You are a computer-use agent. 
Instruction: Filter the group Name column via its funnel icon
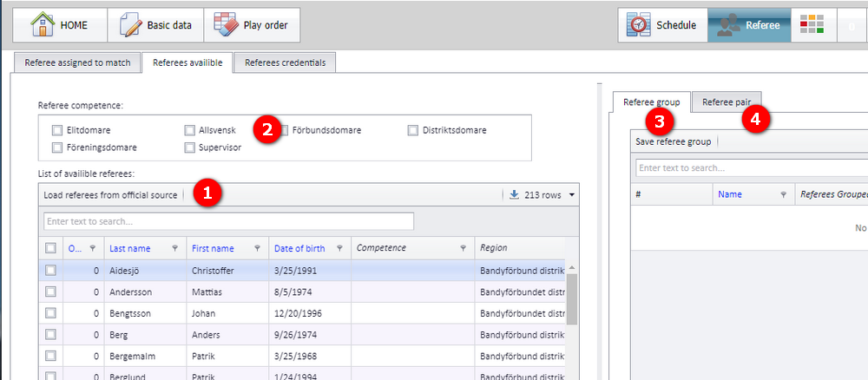pos(783,194)
